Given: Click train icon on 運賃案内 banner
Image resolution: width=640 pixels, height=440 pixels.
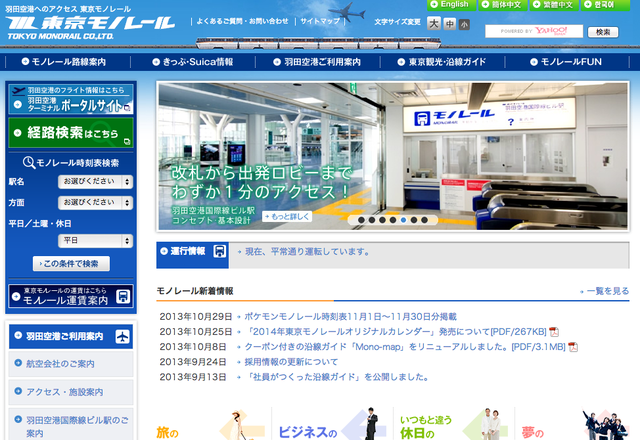Looking at the screenshot, I should click(x=123, y=296).
